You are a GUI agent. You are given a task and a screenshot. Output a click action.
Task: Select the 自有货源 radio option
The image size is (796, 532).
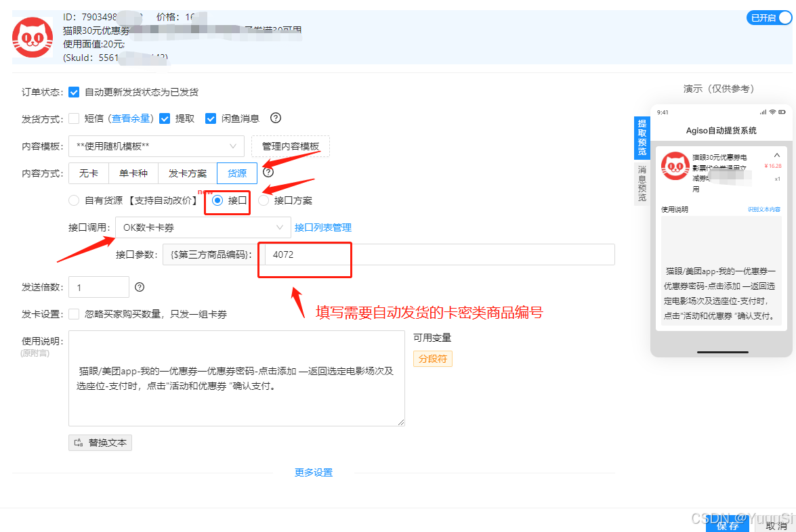[x=74, y=200]
